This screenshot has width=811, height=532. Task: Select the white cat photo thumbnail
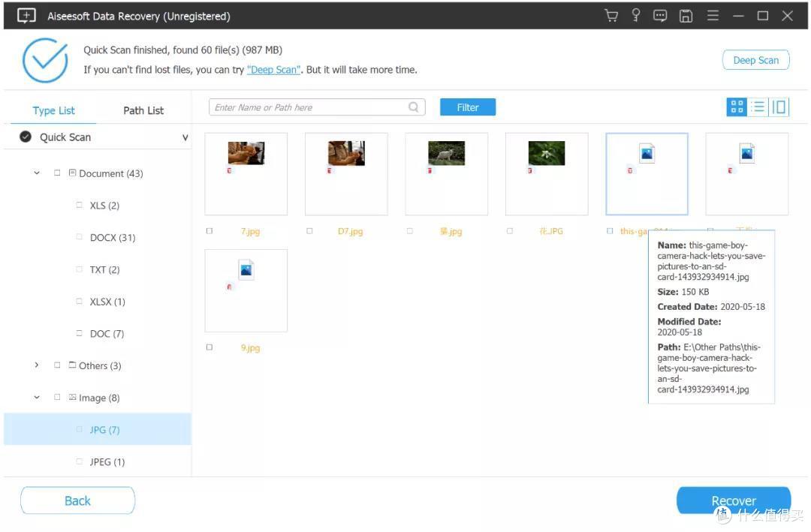(447, 174)
